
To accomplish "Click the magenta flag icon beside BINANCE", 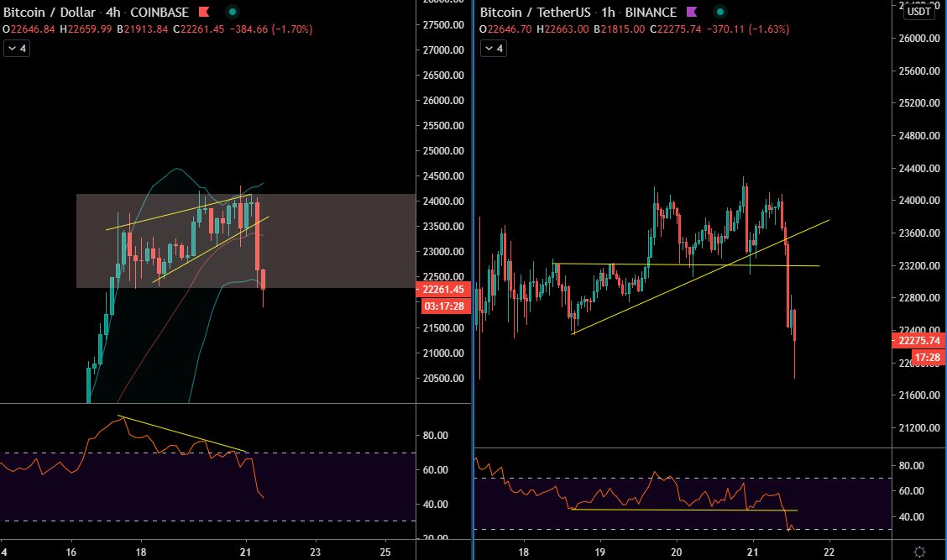I will click(690, 12).
